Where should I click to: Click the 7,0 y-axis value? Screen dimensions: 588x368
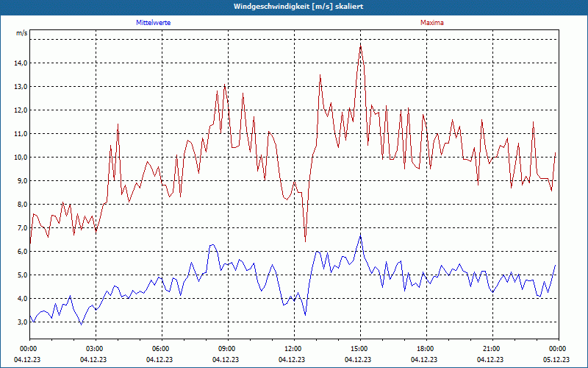23,228
